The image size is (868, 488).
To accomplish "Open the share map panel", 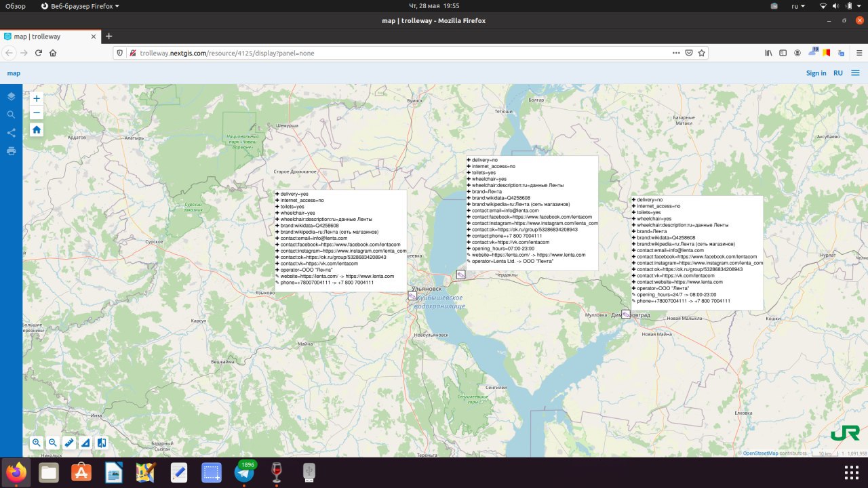I will click(11, 133).
